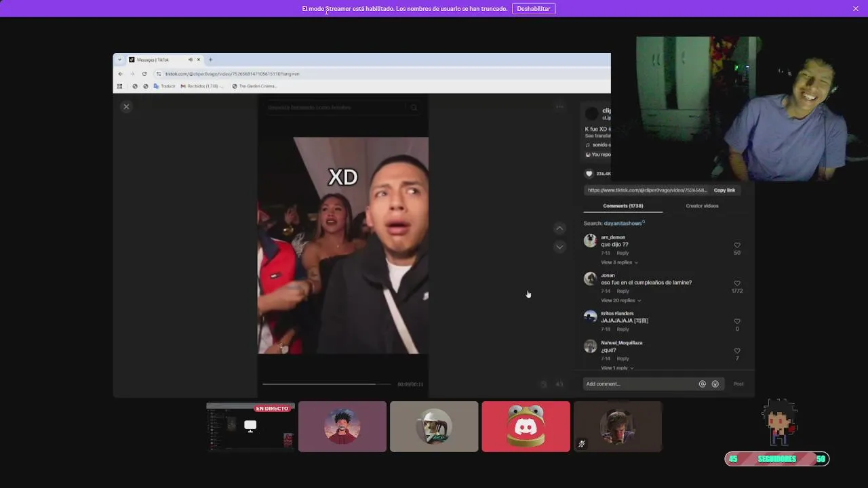This screenshot has width=868, height=488.
Task: Reply to the 'que dijo ??' comment
Action: [x=623, y=253]
